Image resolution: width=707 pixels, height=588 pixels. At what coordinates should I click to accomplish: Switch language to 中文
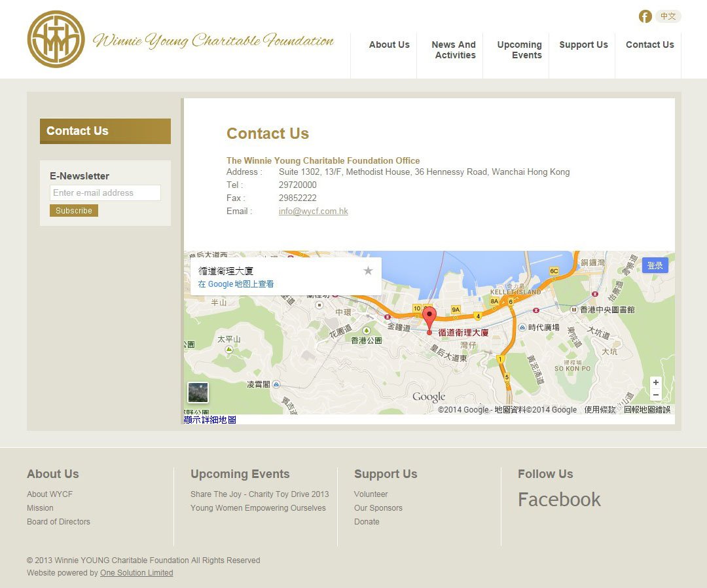pos(668,16)
